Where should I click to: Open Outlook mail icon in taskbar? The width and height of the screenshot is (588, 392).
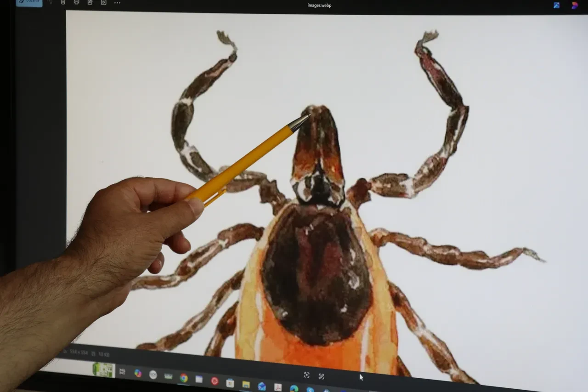pyautogui.click(x=261, y=386)
